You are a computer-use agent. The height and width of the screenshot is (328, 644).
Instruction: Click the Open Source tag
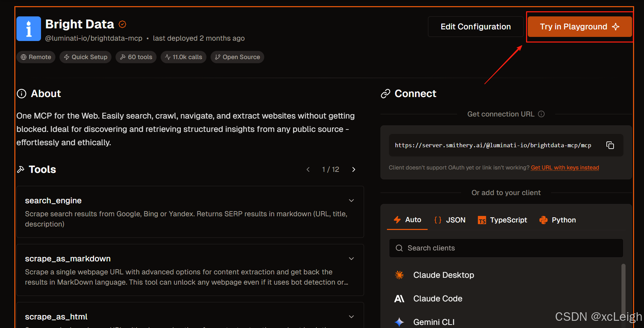pyautogui.click(x=237, y=57)
